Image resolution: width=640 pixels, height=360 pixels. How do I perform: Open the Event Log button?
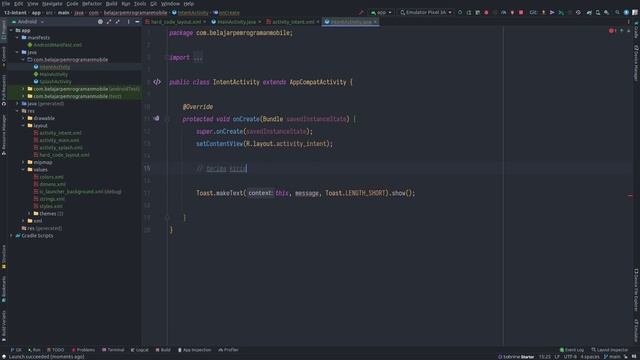572,350
